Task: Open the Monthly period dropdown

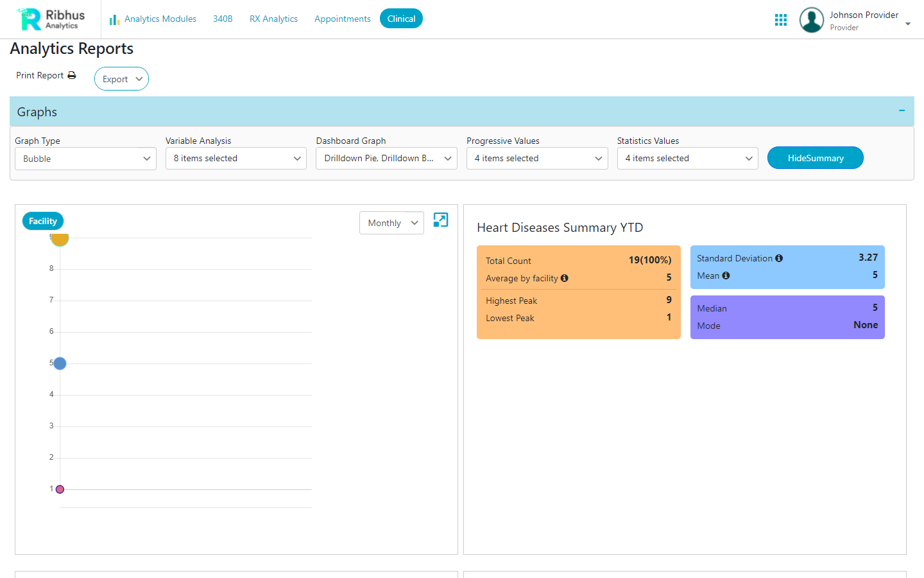Action: click(x=391, y=222)
